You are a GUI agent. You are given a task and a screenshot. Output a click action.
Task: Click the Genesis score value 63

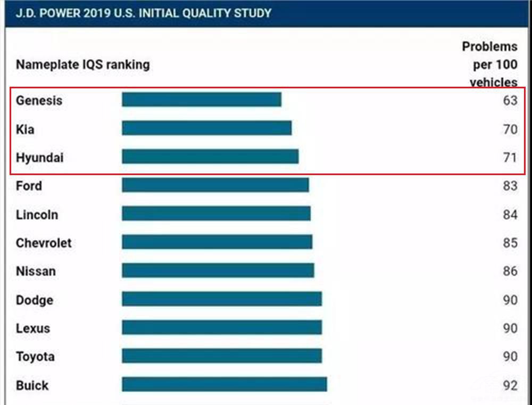tap(510, 100)
